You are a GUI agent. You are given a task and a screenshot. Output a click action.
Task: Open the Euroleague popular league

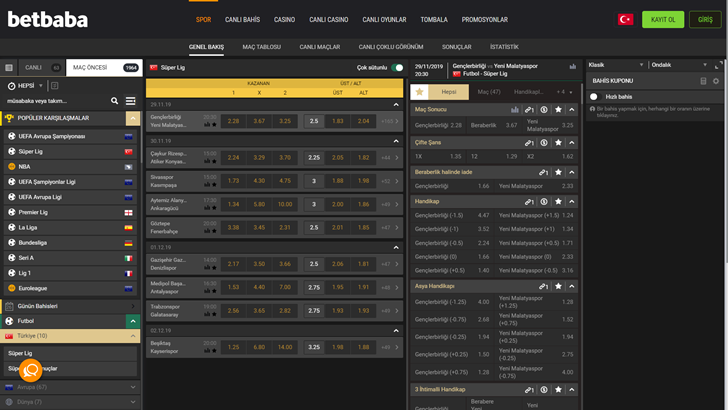pyautogui.click(x=70, y=288)
